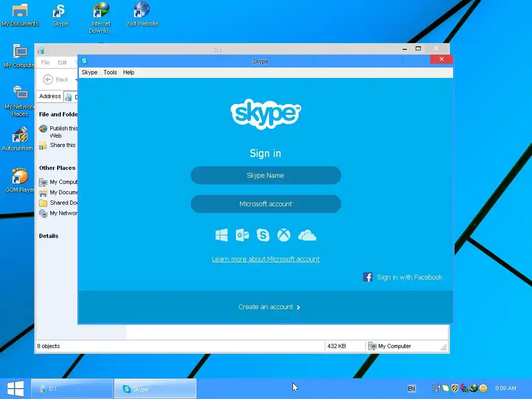Sign in with Skype Name button
The image size is (532, 399).
pos(265,176)
